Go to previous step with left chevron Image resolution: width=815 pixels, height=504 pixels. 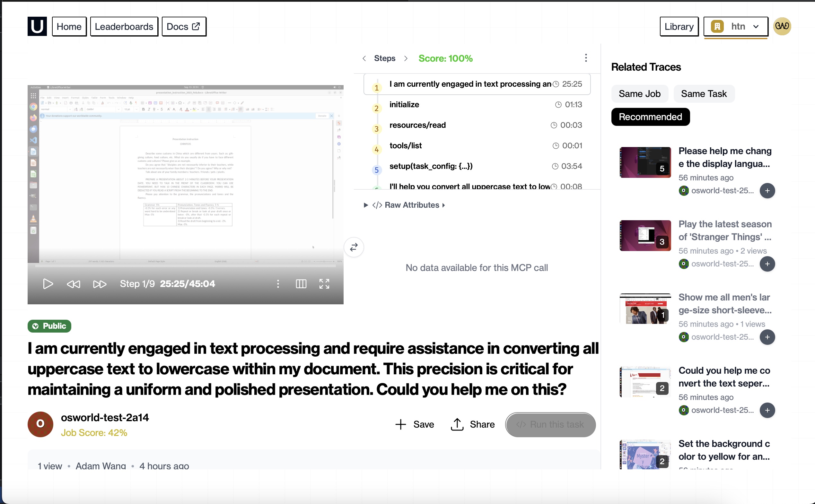(x=364, y=58)
